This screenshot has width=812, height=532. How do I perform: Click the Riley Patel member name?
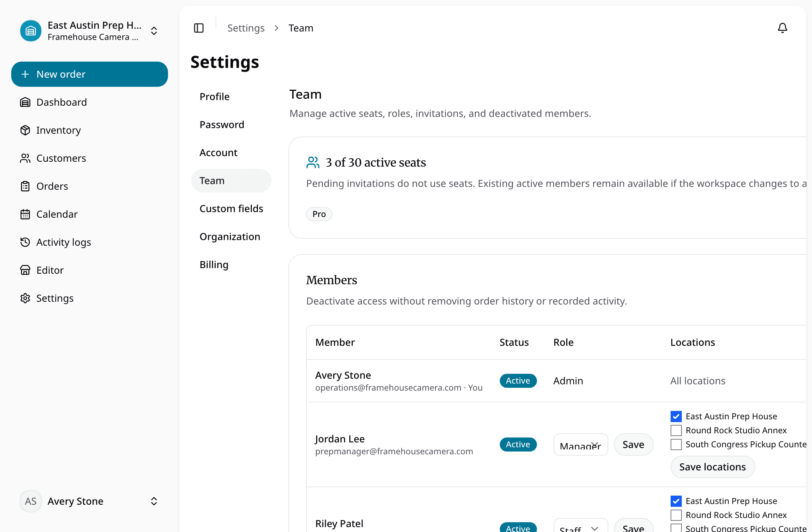coord(339,524)
